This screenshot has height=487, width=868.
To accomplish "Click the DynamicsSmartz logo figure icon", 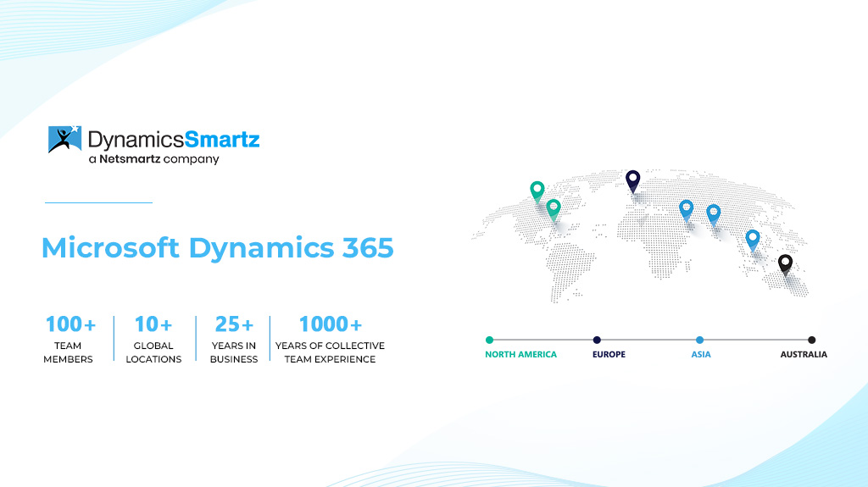I will tap(64, 140).
